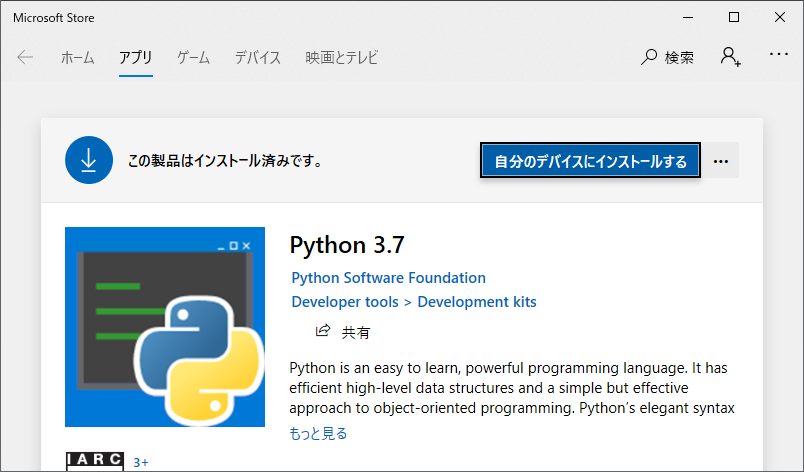This screenshot has width=804, height=472.
Task: Open the ゲーム tab
Action: 193,57
